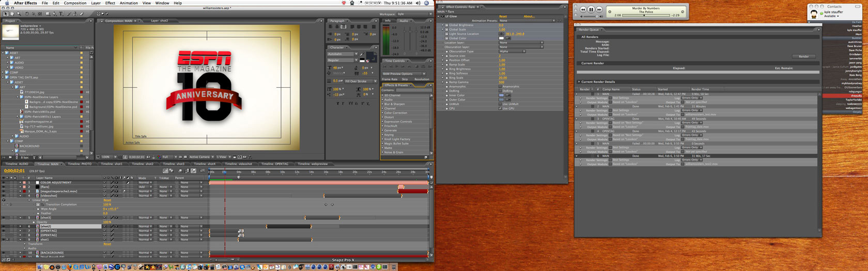868x271 pixels.
Task: Toggle the LF Glow effect switch
Action: click(442, 17)
